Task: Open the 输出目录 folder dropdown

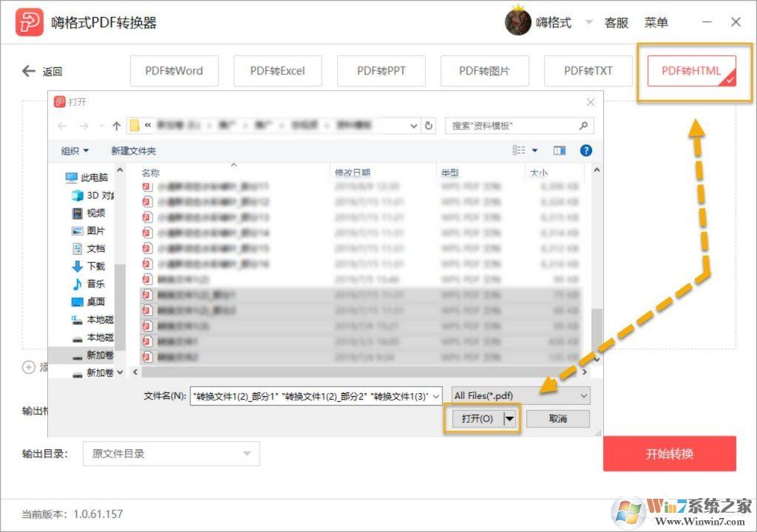Action: pos(170,454)
